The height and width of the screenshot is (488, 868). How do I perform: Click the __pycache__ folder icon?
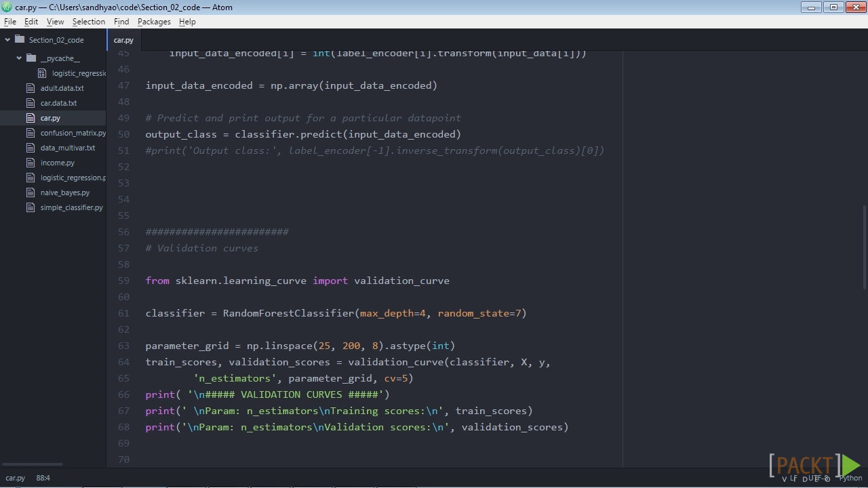pos(31,58)
